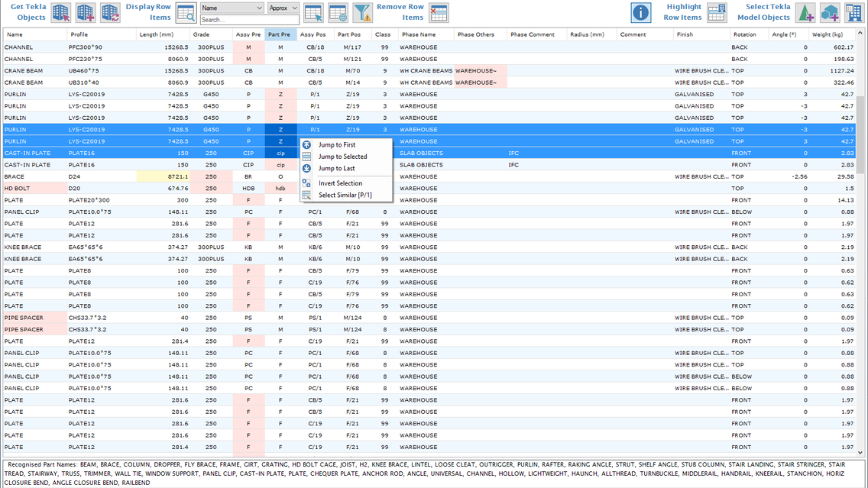Choose Invert Selection in context menu
The width and height of the screenshot is (868, 488).
[x=341, y=183]
